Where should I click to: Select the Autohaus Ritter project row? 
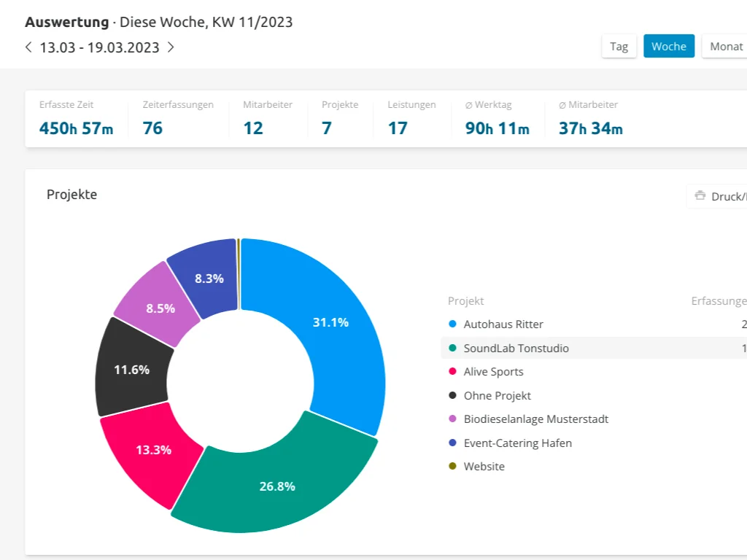click(x=594, y=324)
